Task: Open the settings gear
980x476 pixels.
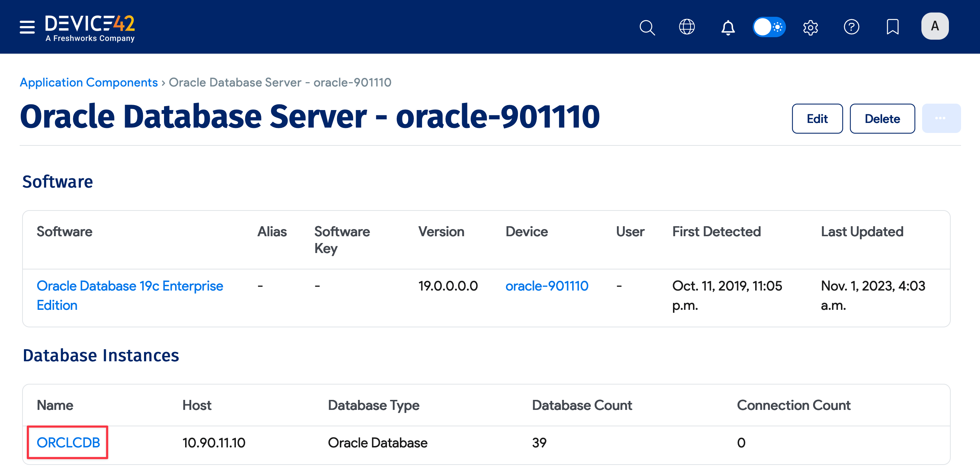Action: click(811, 27)
